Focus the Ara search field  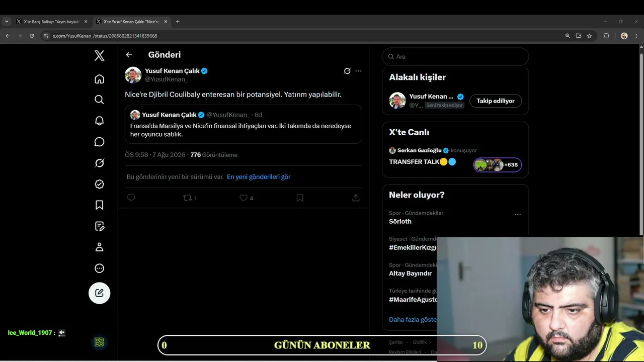[455, 57]
